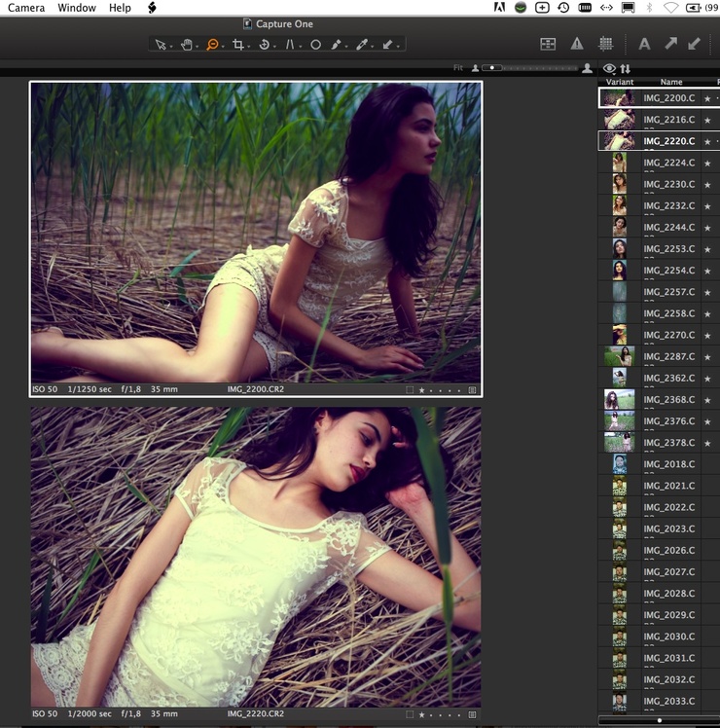This screenshot has width=720, height=728.
Task: Select the IMG_2200.C thumbnail row
Action: click(659, 98)
